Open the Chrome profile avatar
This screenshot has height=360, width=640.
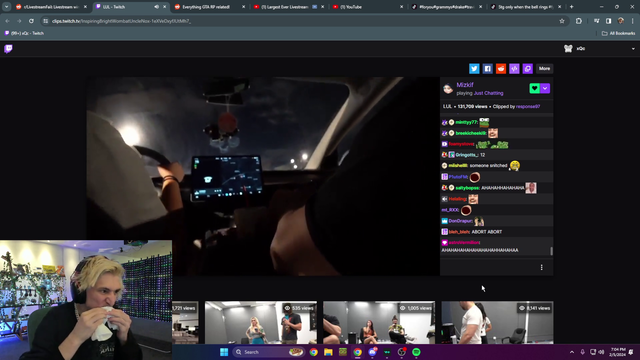point(621,21)
